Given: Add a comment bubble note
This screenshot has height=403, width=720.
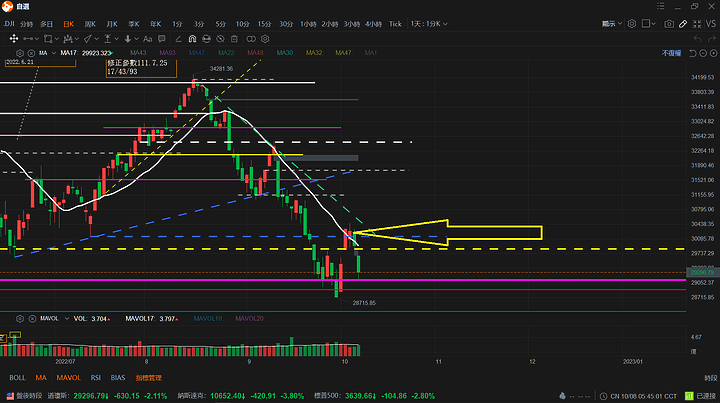Looking at the screenshot, I should [162, 39].
